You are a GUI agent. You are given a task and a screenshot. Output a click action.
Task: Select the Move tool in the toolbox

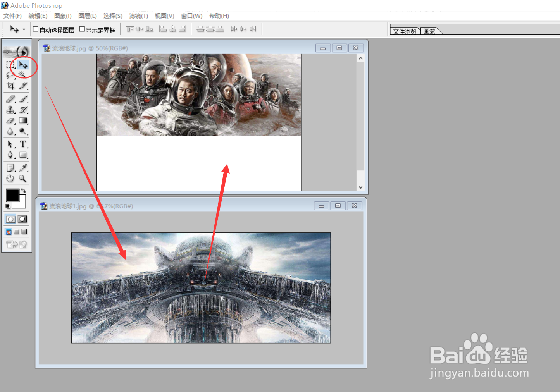[x=23, y=64]
